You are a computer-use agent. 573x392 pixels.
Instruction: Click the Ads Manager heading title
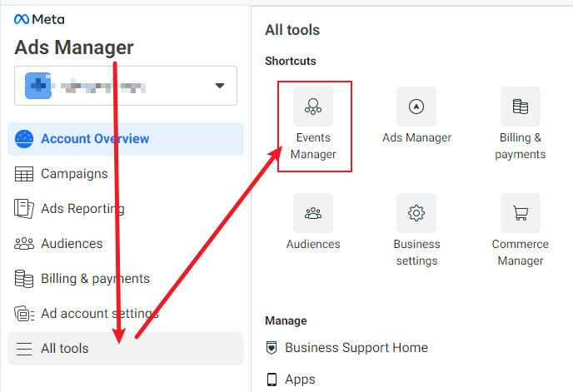[73, 48]
